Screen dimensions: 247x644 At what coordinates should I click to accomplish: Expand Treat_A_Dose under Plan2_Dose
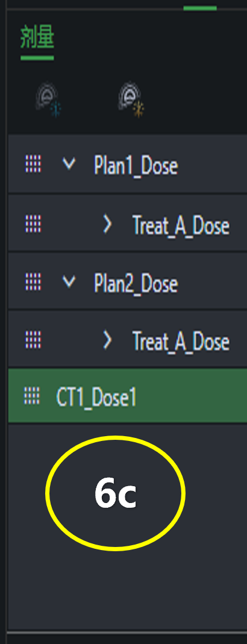pos(107,340)
